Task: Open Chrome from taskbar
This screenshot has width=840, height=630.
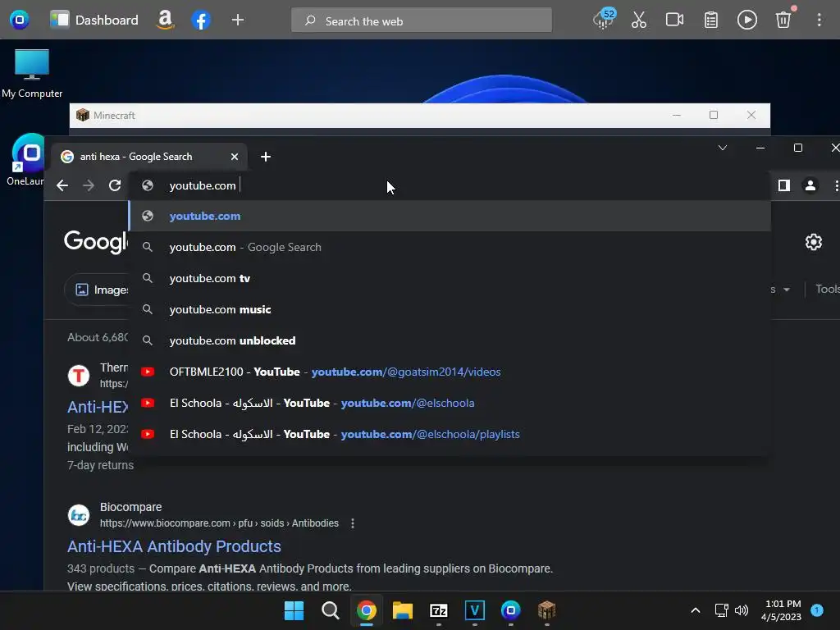Action: (367, 610)
